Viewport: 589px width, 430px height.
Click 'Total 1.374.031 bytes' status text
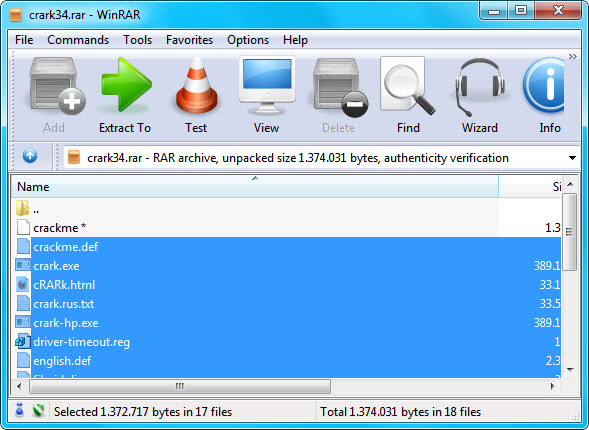click(x=400, y=412)
